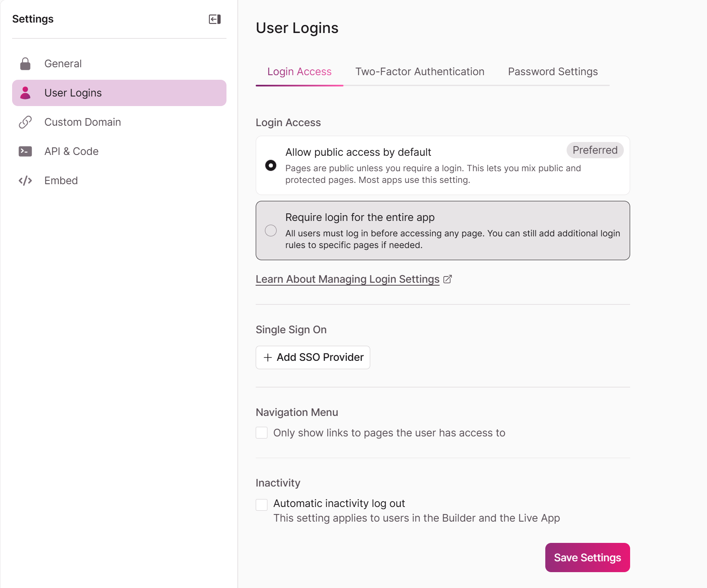Select Require login for the entire app
Screen dimensions: 707x588
[271, 231]
